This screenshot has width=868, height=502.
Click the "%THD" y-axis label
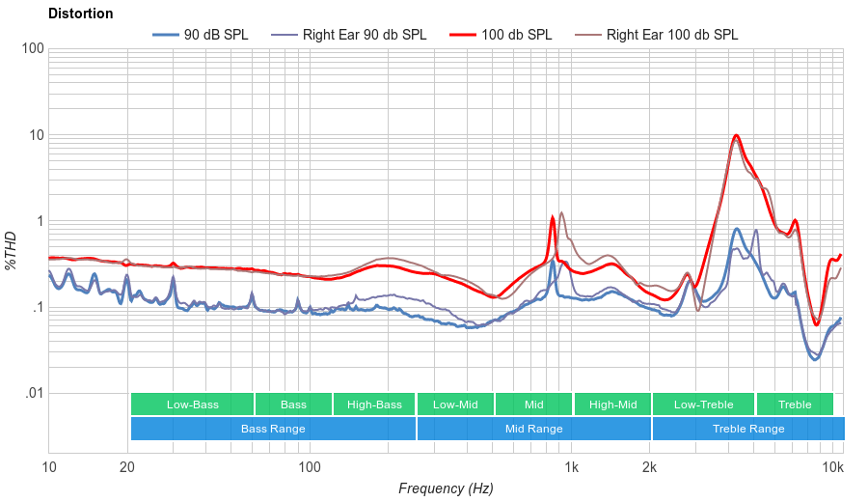[12, 250]
